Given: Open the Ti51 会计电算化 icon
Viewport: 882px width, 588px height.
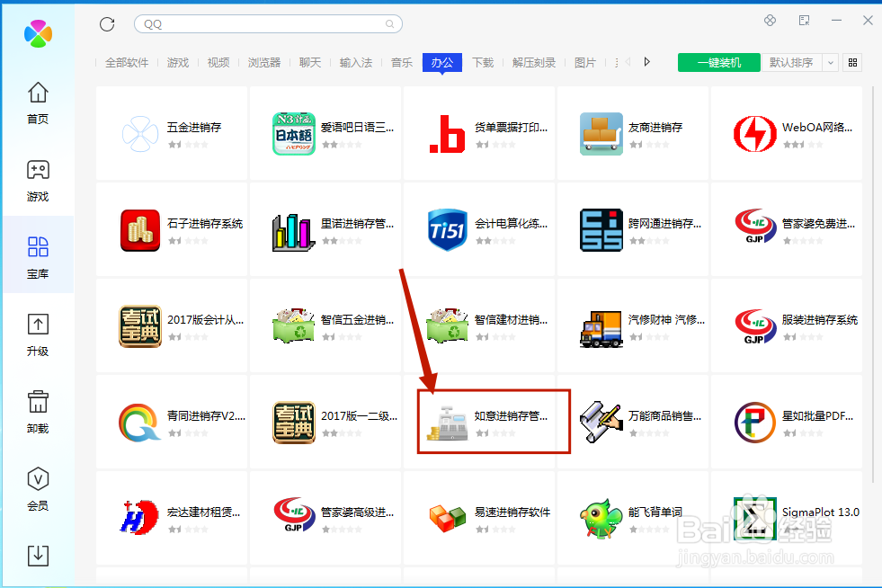Looking at the screenshot, I should coord(447,230).
